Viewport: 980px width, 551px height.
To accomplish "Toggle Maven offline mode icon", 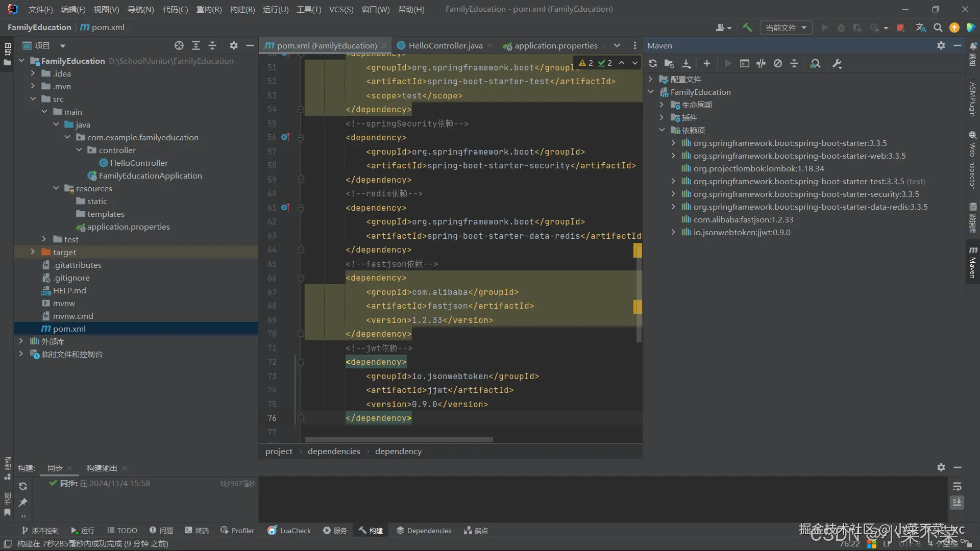I will [x=761, y=63].
